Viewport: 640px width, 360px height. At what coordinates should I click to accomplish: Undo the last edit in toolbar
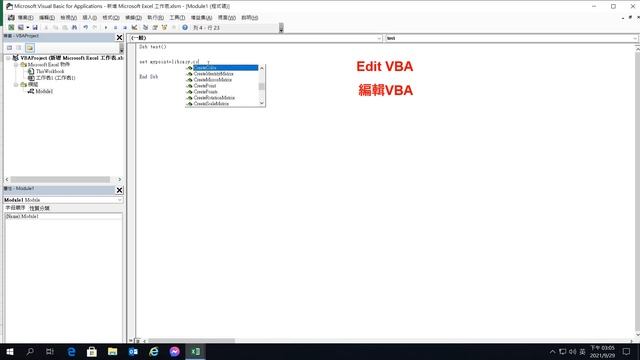86,27
